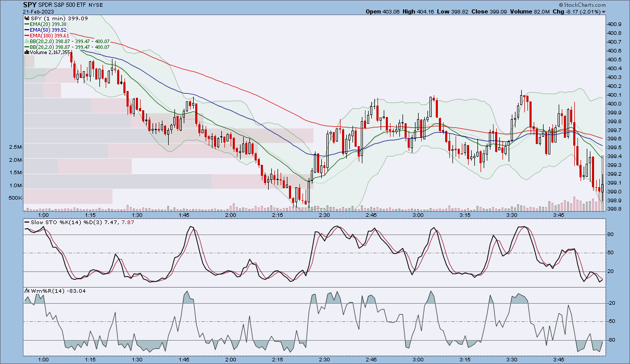The height and width of the screenshot is (364, 630).
Task: Click the 20 level on Stochastic axis
Action: 611,271
